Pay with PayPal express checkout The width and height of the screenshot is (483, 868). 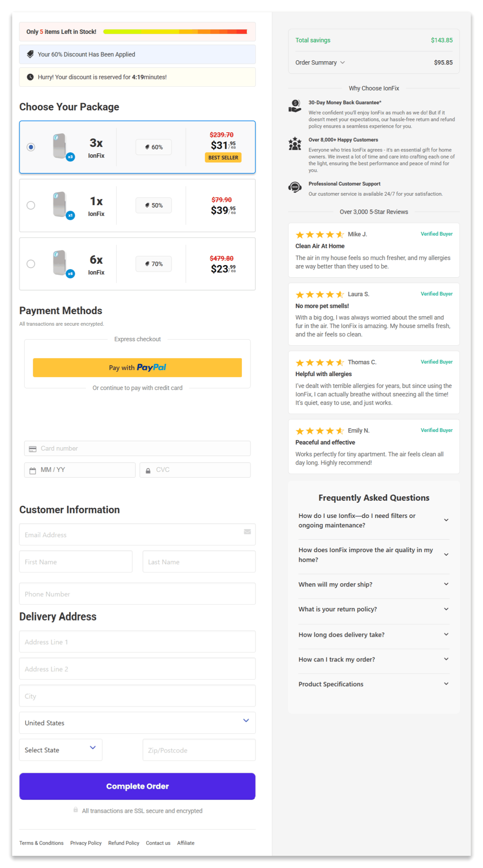pos(137,367)
